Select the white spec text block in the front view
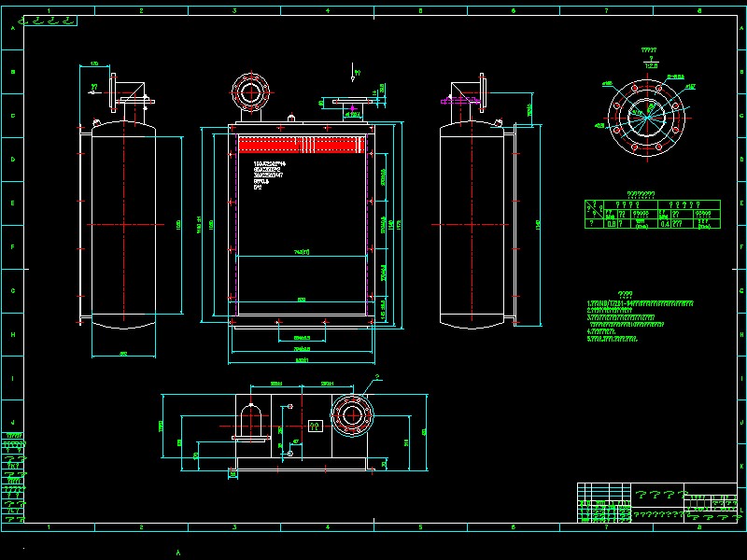The height and width of the screenshot is (560, 747). point(268,175)
